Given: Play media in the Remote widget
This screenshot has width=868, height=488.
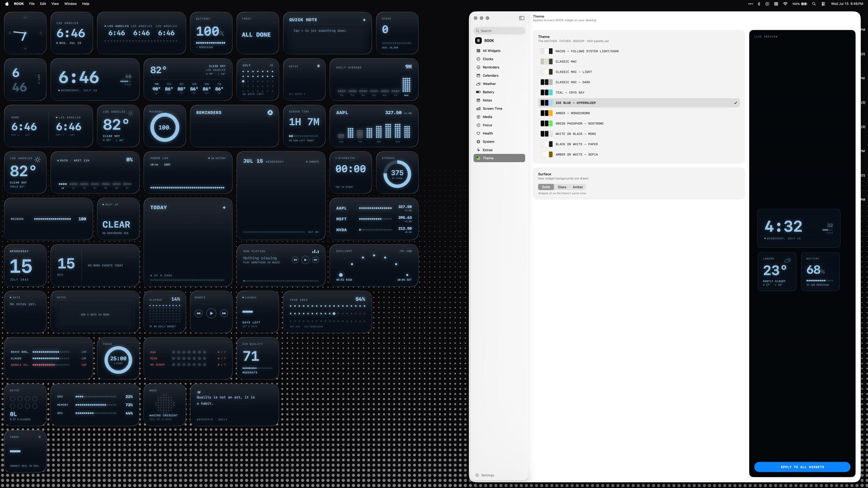Looking at the screenshot, I should pyautogui.click(x=211, y=313).
